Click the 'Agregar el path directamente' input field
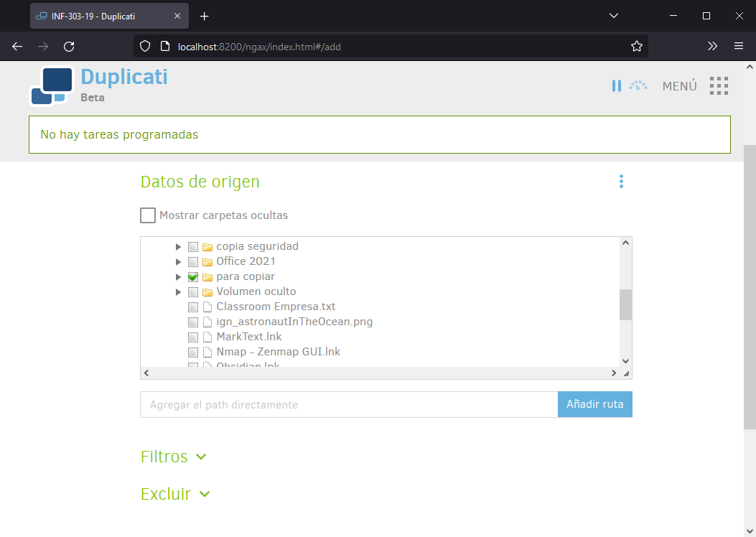 [x=348, y=404]
